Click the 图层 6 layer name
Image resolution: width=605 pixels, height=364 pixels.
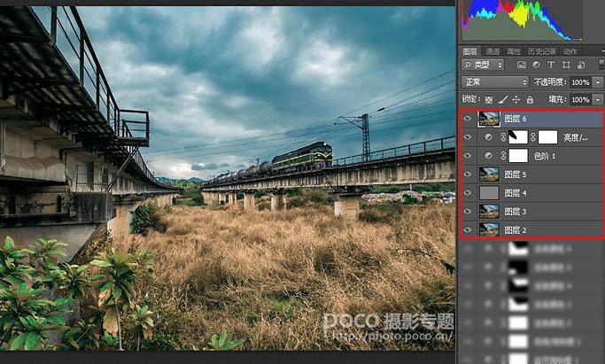(516, 119)
